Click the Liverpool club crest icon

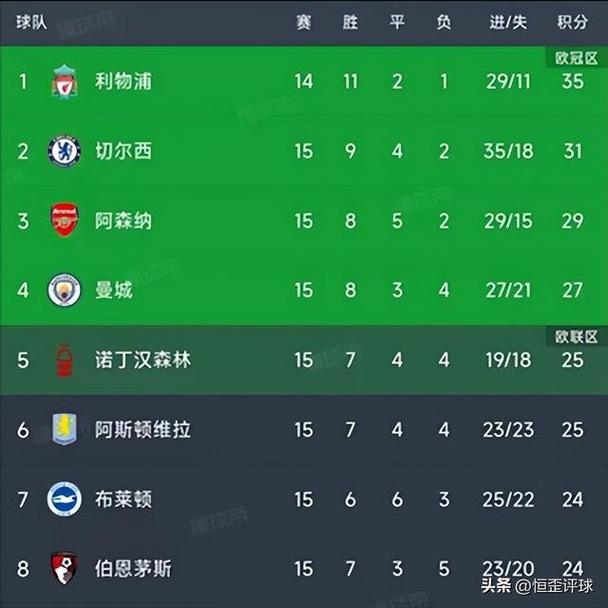[x=65, y=81]
